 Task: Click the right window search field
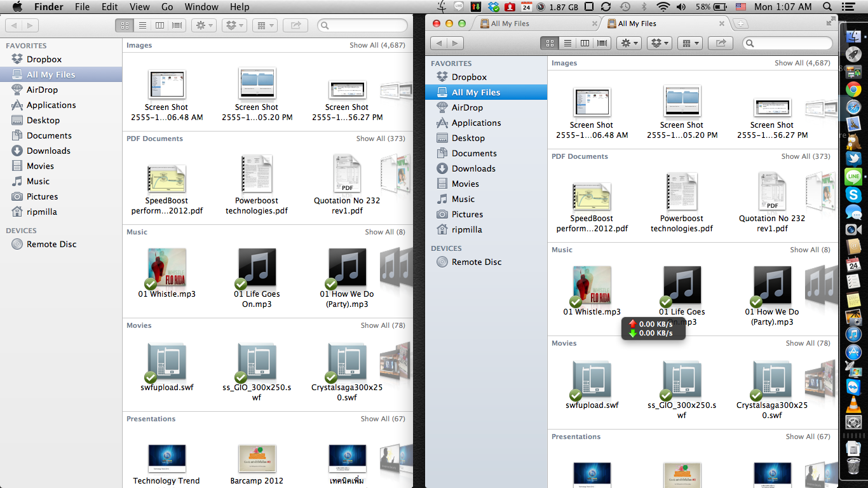[x=787, y=43]
